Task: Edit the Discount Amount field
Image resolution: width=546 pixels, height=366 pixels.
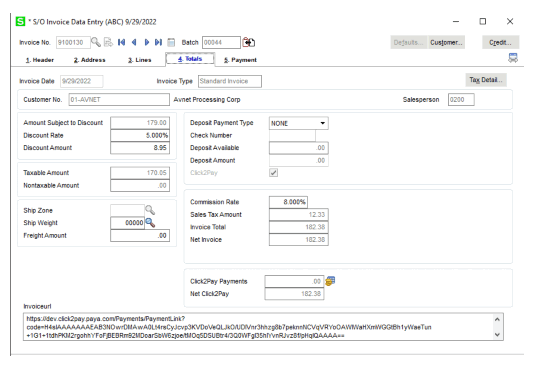Action: point(140,148)
